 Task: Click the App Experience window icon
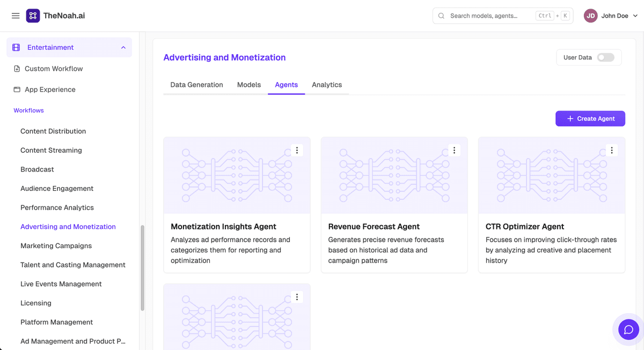click(x=17, y=90)
